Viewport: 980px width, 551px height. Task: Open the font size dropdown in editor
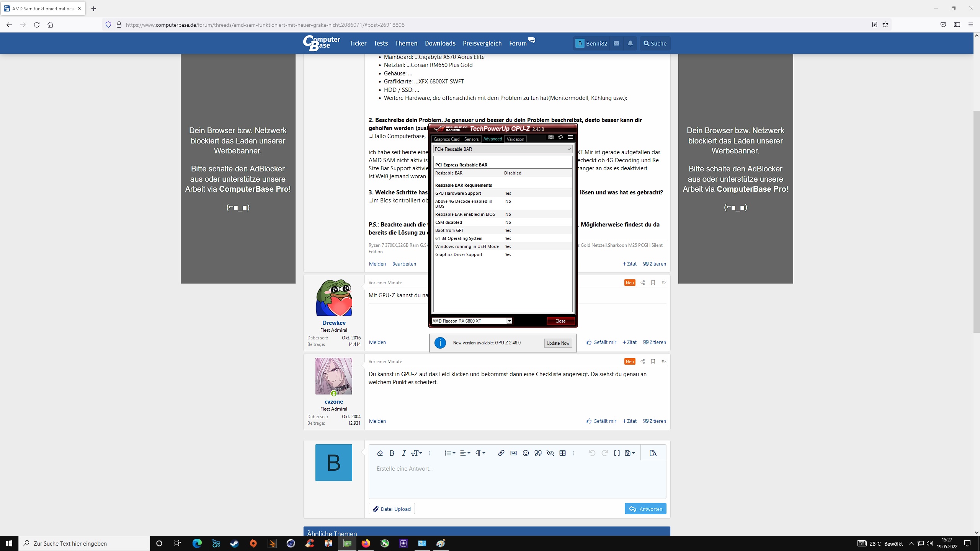click(x=416, y=453)
